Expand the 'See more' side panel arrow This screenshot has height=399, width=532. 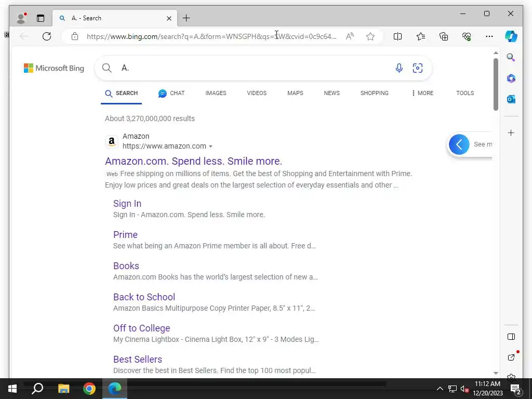coord(459,144)
